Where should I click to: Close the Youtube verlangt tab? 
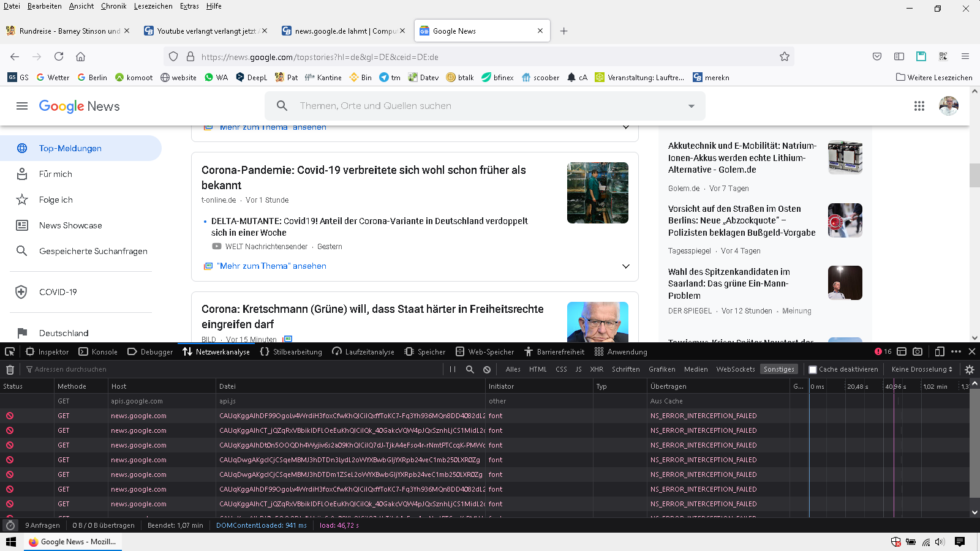point(264,31)
